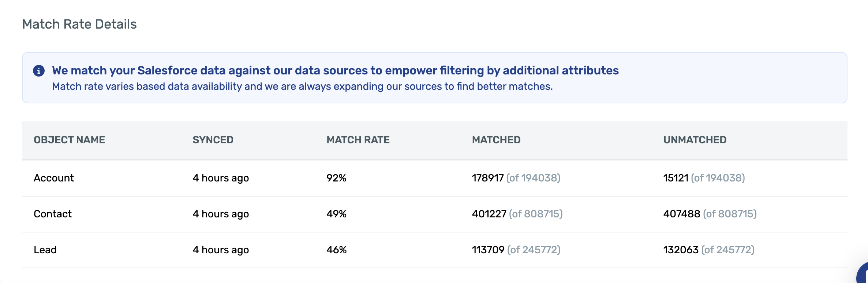The width and height of the screenshot is (868, 283).
Task: Click the 46% match rate for Lead
Action: coord(336,250)
